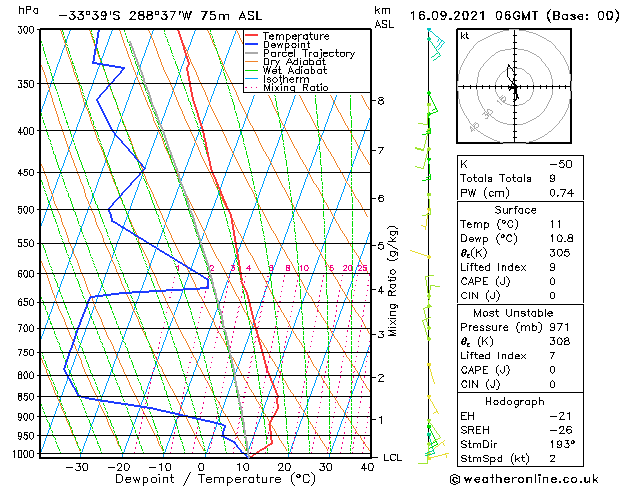Click the K index value -50

coord(561,164)
